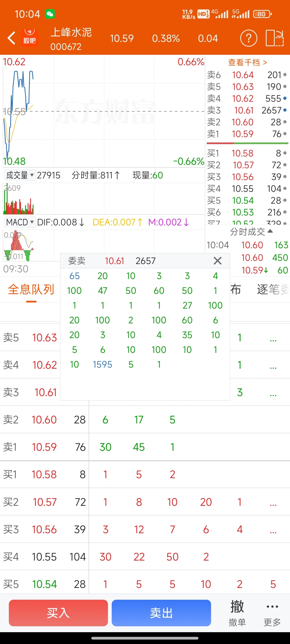The height and width of the screenshot is (644, 290).
Task: Open the 更多 more menu
Action: 272,613
